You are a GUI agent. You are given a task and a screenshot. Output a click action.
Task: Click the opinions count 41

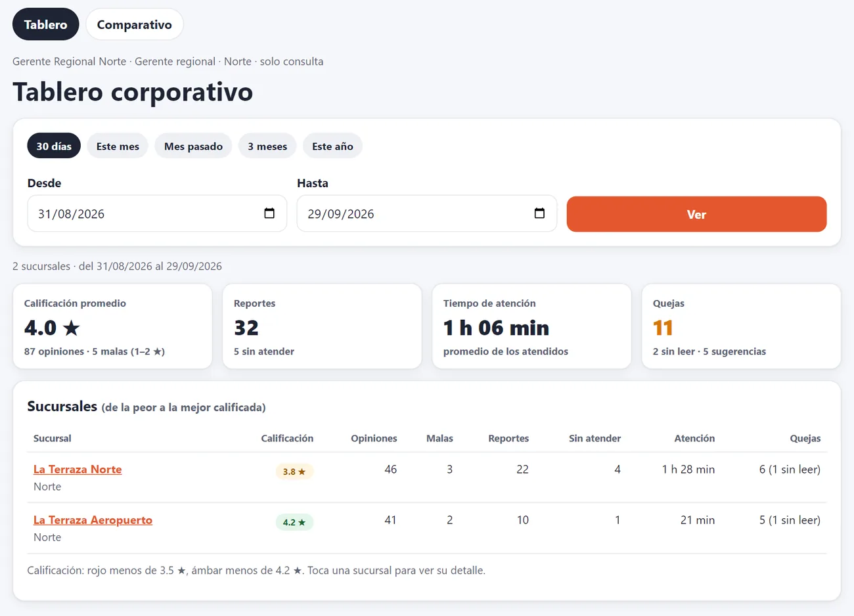pos(391,520)
